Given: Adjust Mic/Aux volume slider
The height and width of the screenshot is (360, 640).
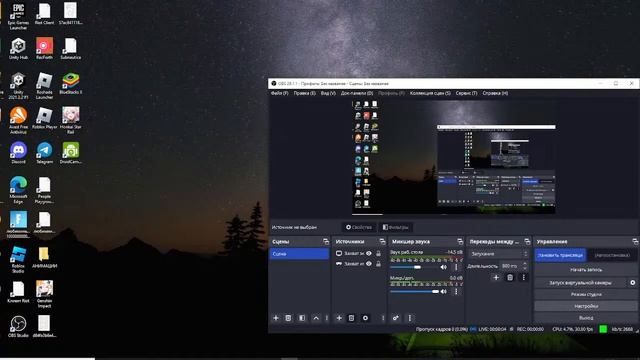Looking at the screenshot, I should pos(413,291).
